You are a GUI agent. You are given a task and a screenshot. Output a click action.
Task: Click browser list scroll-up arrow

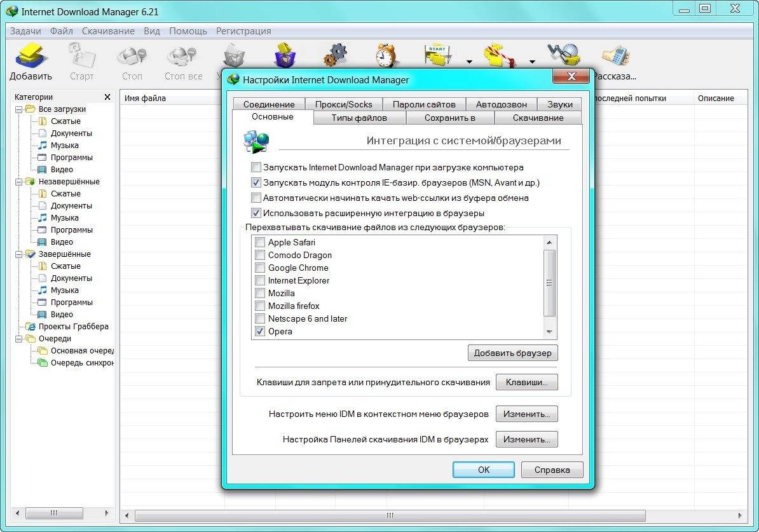pyautogui.click(x=549, y=242)
